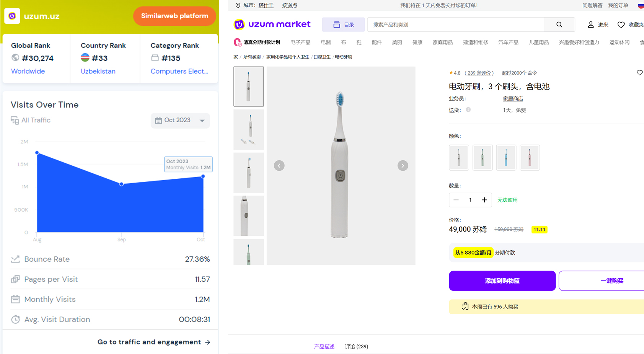Open 我的订单 my orders link
Image resolution: width=644 pixels, height=354 pixels.
coord(618,5)
